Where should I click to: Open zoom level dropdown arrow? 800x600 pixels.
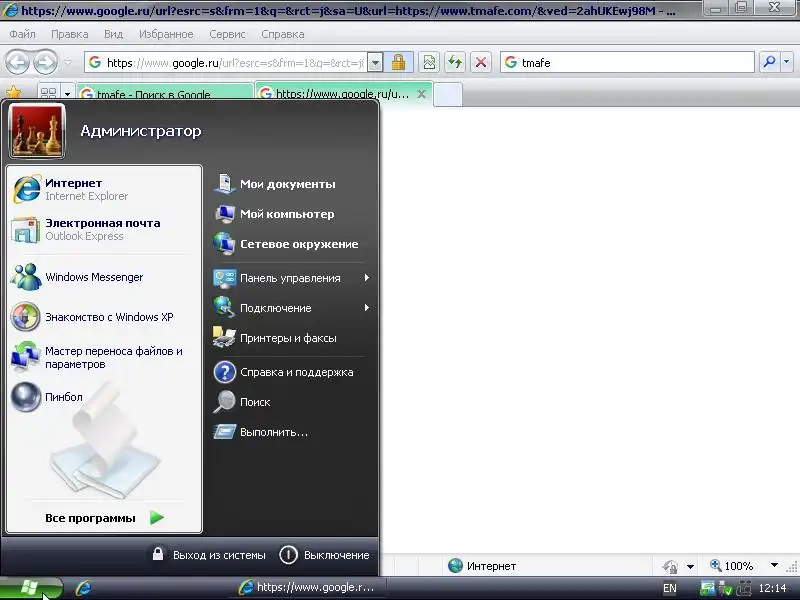pos(774,565)
